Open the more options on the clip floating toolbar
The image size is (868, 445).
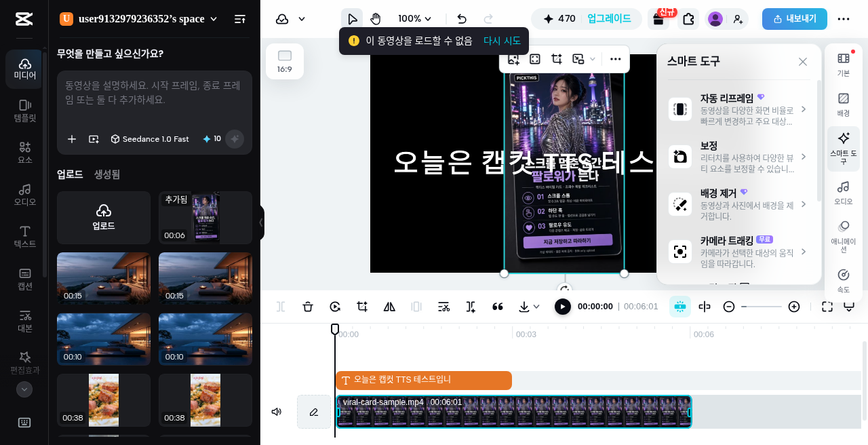click(615, 59)
